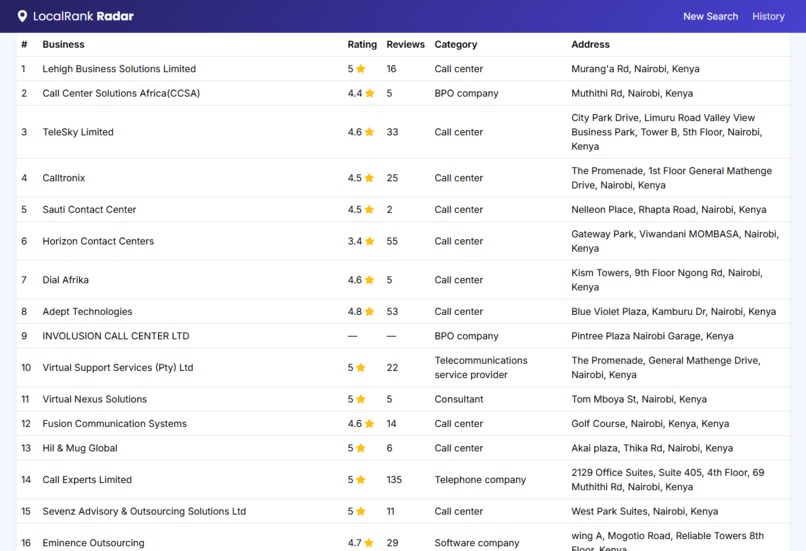Click the Software company category cell

(477, 543)
